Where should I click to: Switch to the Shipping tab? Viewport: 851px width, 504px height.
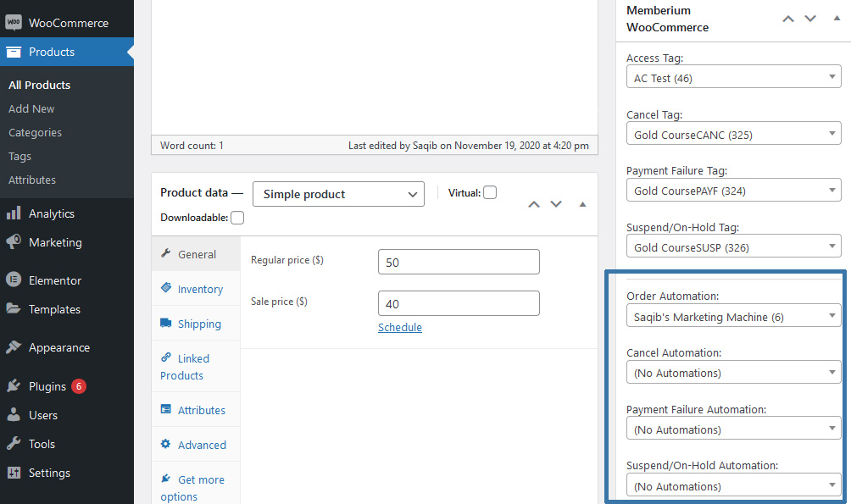pos(196,324)
